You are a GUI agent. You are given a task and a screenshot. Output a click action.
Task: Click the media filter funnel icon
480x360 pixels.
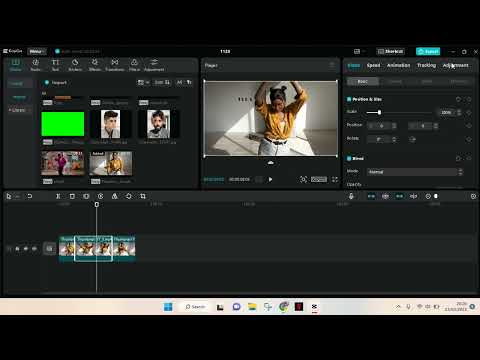coord(189,82)
